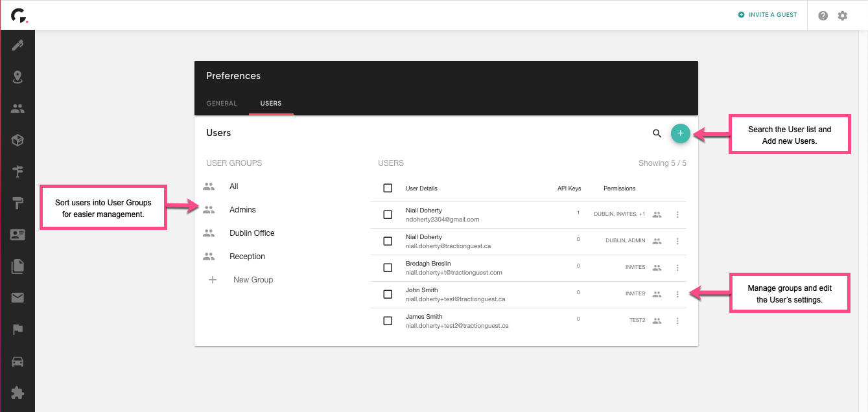The height and width of the screenshot is (412, 868).
Task: Tick the checkbox next to Niall Doherty gmail
Action: tap(388, 214)
